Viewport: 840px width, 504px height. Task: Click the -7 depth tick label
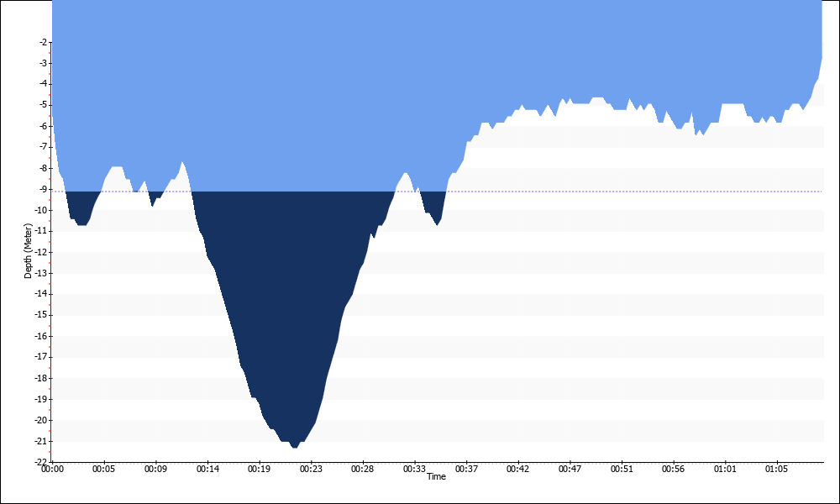click(43, 147)
